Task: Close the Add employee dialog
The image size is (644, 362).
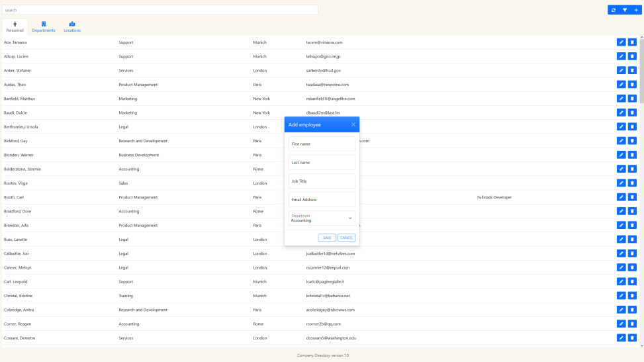Action: click(353, 124)
